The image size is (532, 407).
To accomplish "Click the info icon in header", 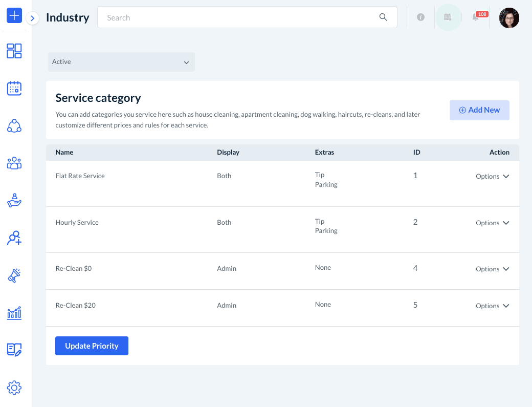I will pos(420,17).
